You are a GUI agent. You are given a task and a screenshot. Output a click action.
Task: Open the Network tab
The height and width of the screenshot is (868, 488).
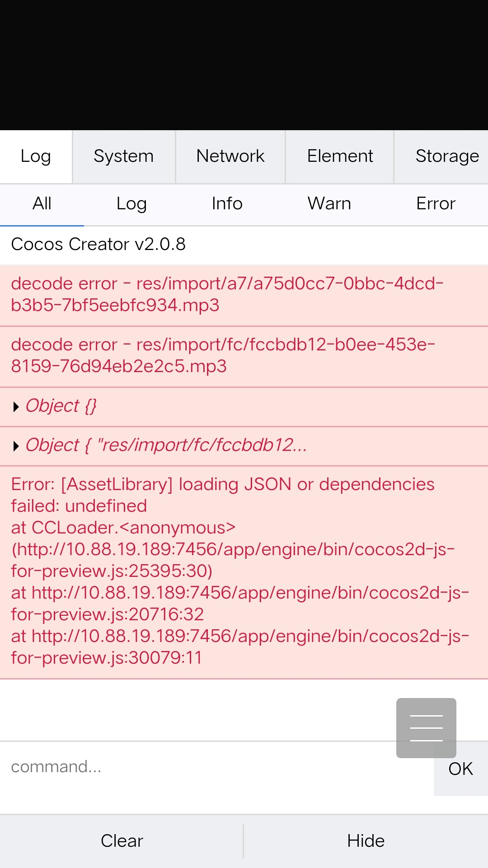coord(230,156)
